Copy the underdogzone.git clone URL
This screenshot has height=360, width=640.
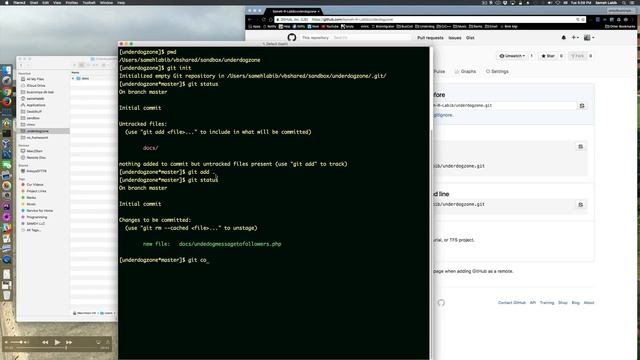[582, 106]
